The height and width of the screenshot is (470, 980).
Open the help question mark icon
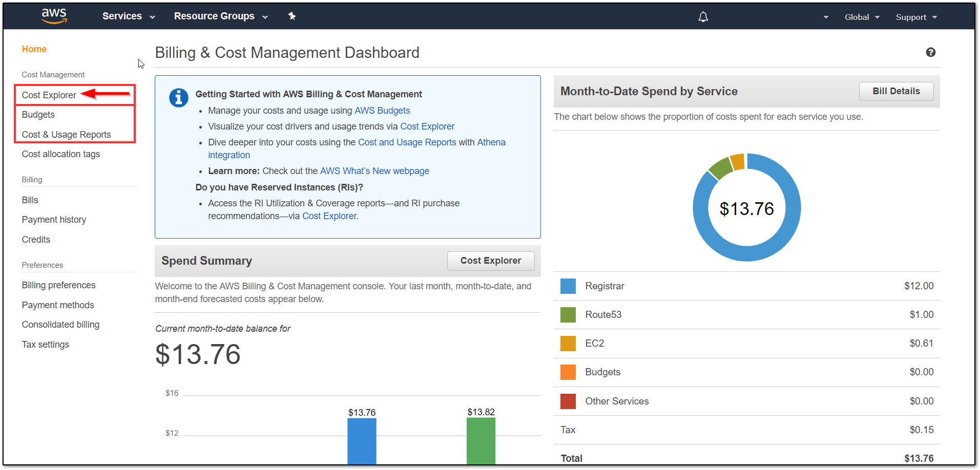tap(931, 52)
